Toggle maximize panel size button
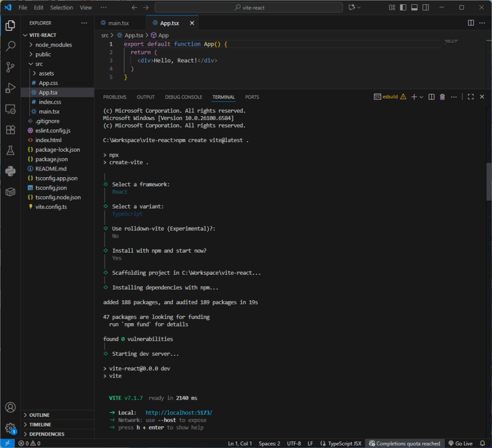Screen dimensions: 492x448 click(471, 97)
